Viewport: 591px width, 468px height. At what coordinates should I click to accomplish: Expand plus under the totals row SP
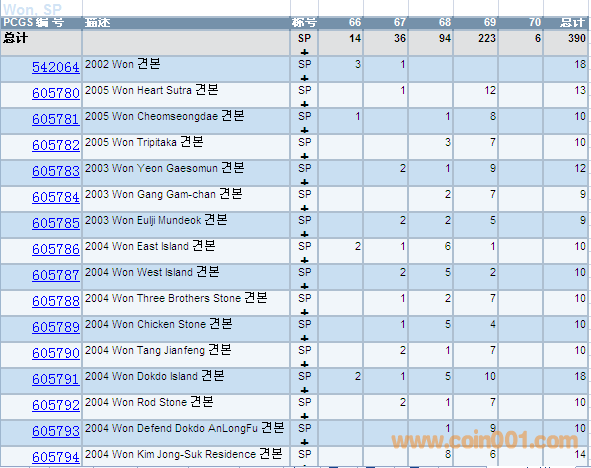pos(305,52)
